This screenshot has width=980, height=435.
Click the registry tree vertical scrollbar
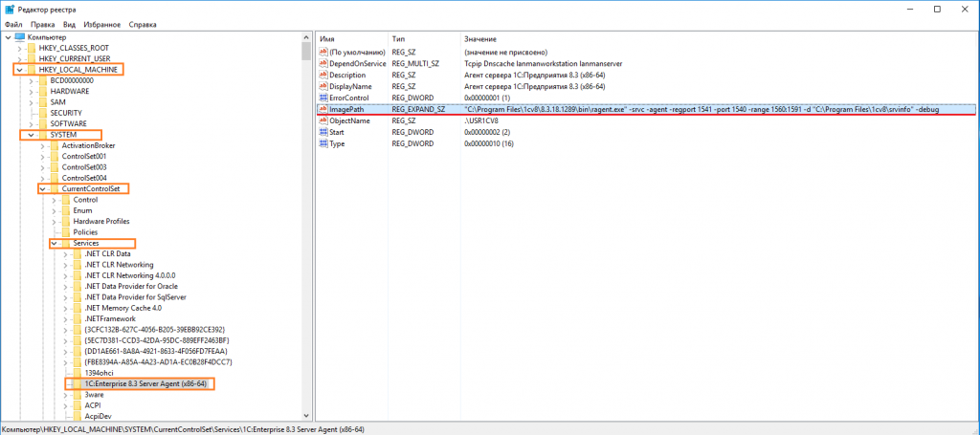[306, 225]
